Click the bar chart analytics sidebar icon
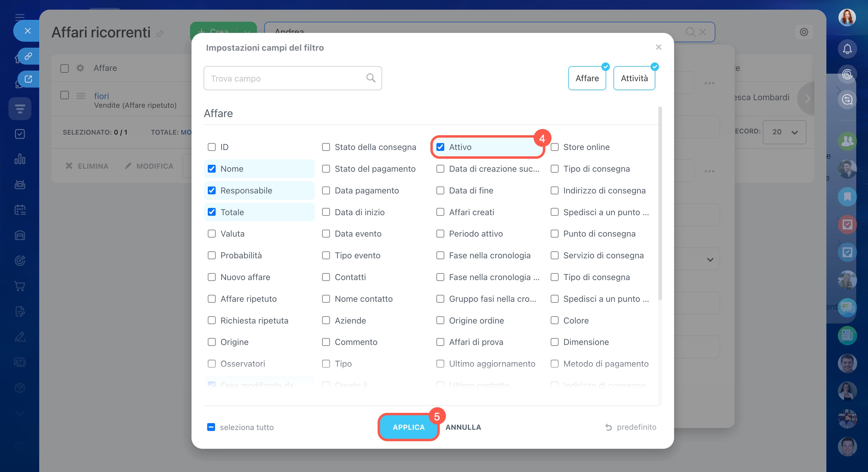The width and height of the screenshot is (868, 472). tap(20, 159)
